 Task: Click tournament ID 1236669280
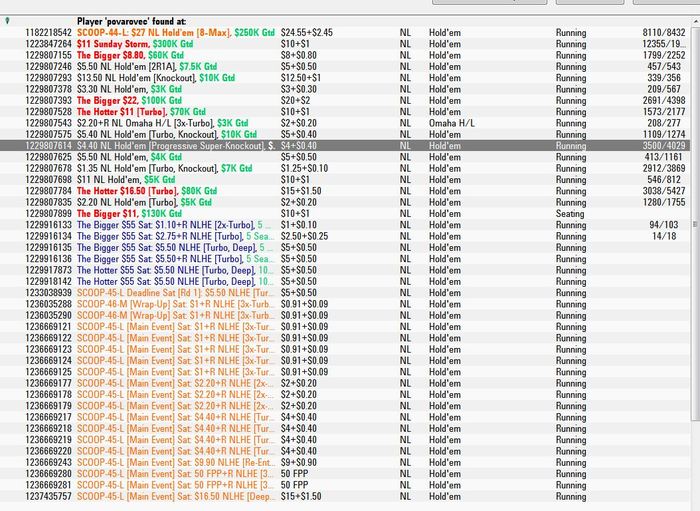[x=48, y=474]
